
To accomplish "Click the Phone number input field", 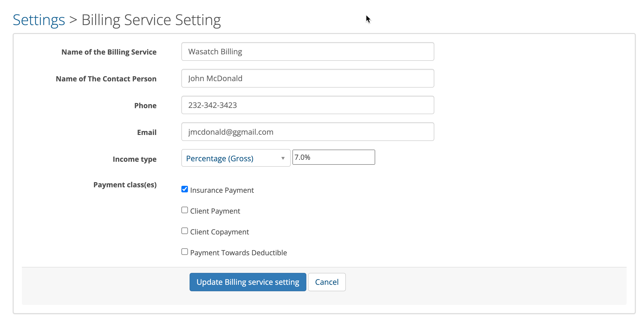I will point(308,105).
